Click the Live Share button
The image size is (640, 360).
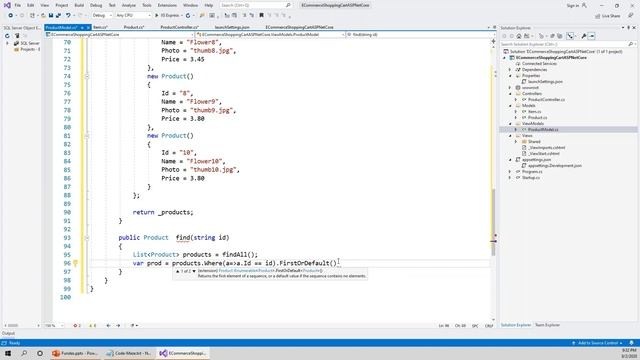click(x=607, y=16)
